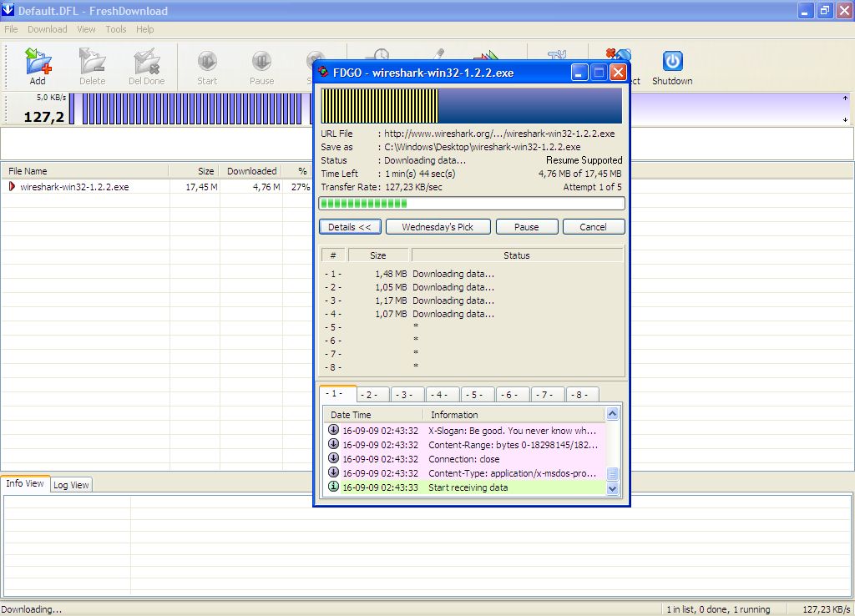Select connection tab - 3 -

pyautogui.click(x=407, y=395)
